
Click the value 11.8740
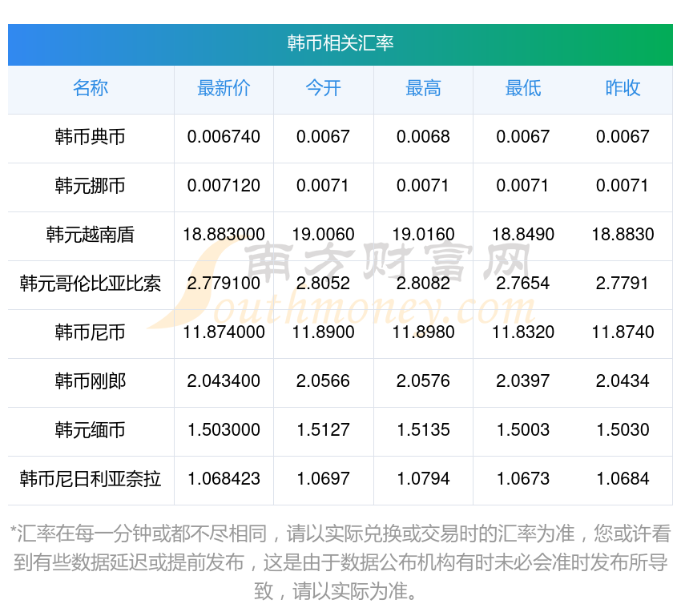tap(623, 332)
